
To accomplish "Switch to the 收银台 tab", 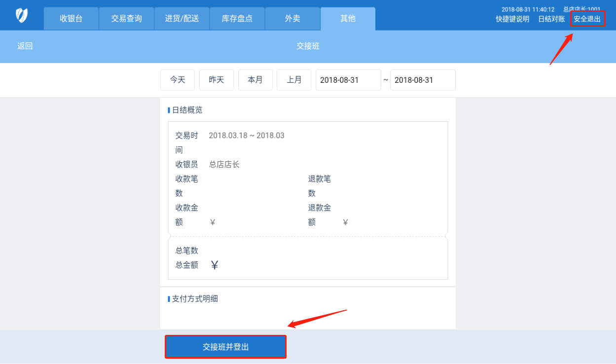I will [x=71, y=19].
